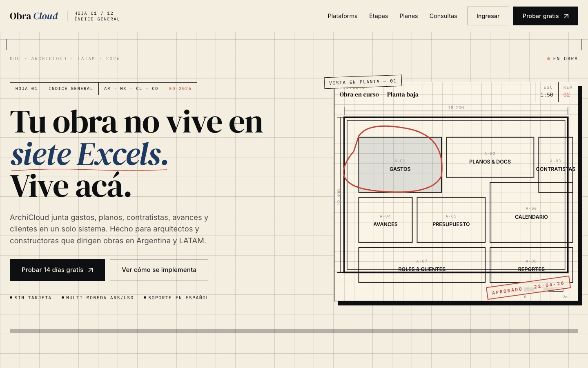This screenshot has height=368, width=588.
Task: Select the CALENDARIO room A-06
Action: tap(531, 213)
